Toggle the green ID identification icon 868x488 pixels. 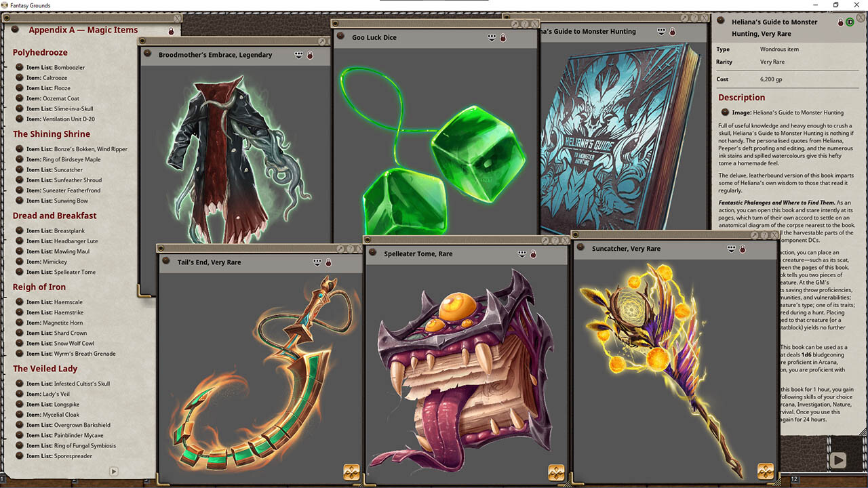[x=850, y=22]
